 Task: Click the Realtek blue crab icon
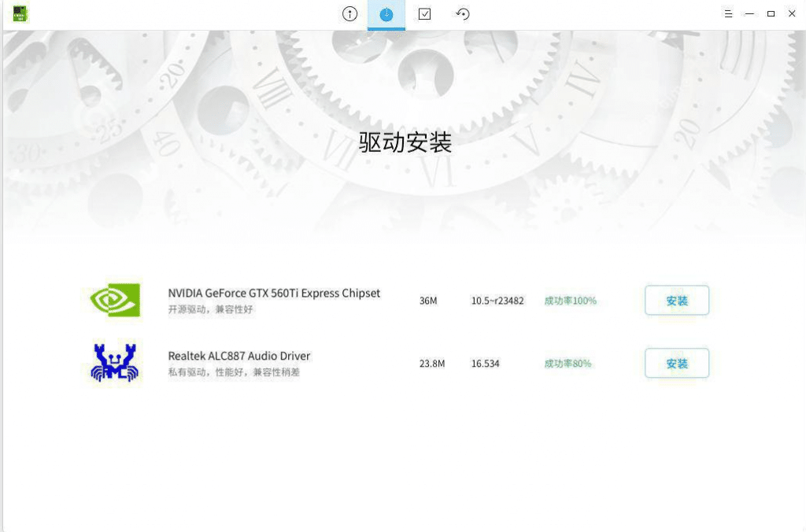coord(115,363)
